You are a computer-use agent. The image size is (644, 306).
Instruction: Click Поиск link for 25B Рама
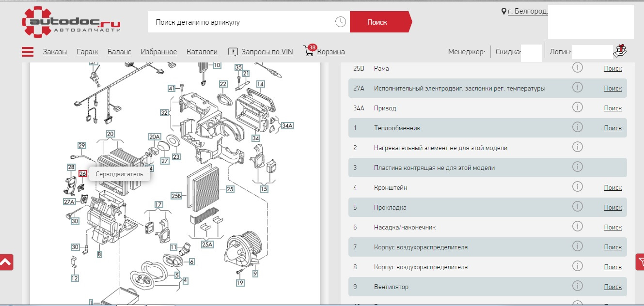click(x=613, y=68)
